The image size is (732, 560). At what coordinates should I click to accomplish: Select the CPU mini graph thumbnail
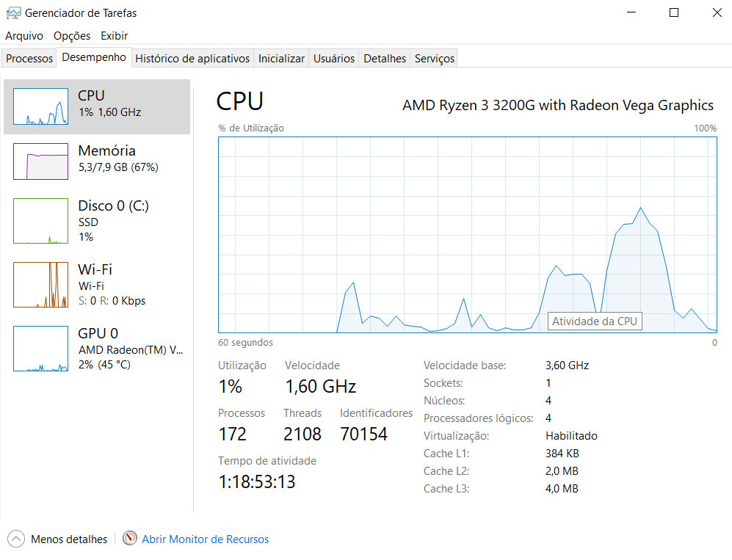coord(40,106)
